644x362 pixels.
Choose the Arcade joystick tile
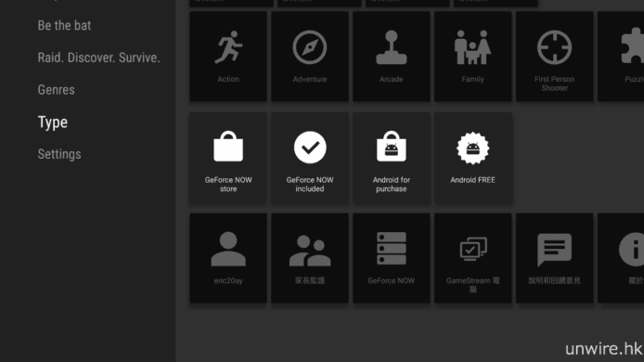[x=391, y=57]
